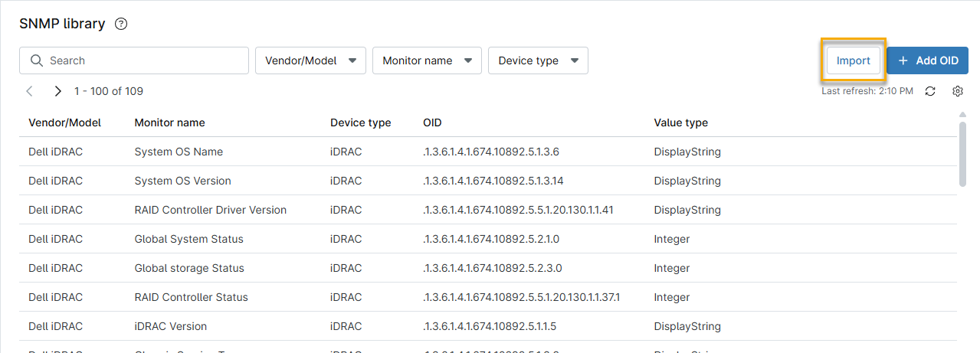Open the SNMP library help icon
Image resolution: width=980 pixels, height=353 pixels.
click(121, 24)
